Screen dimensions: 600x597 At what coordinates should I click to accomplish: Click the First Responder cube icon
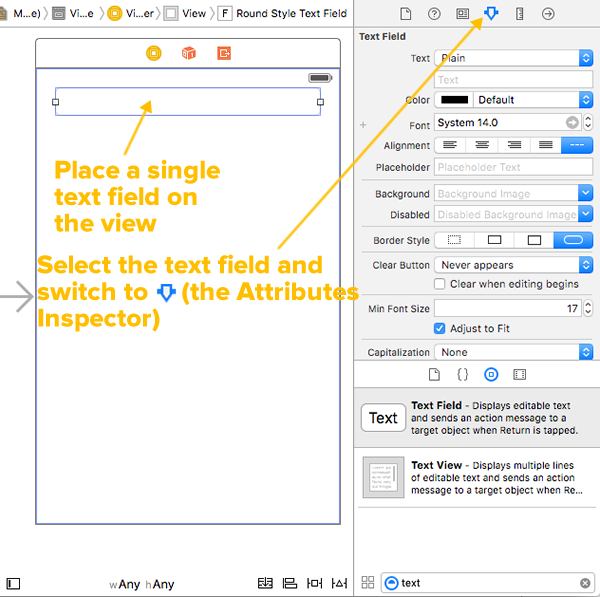[189, 53]
